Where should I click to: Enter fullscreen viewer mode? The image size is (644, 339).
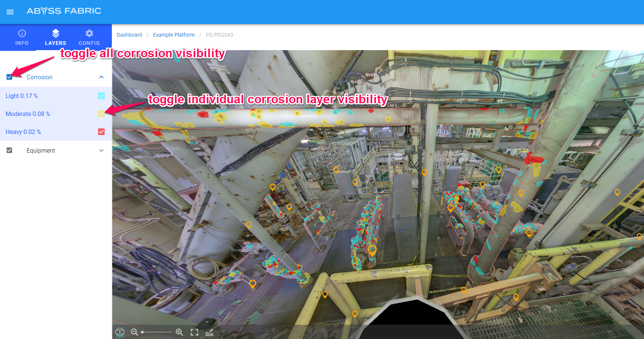click(194, 332)
